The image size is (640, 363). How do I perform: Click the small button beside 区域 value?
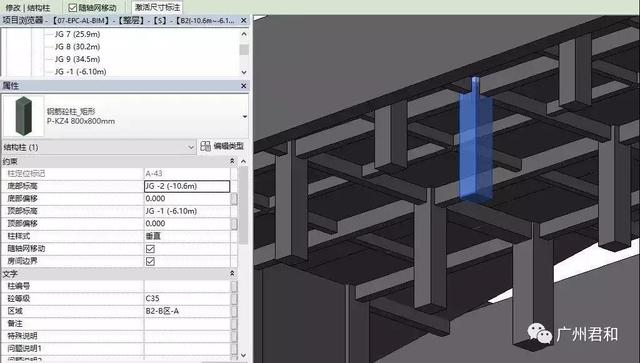[x=234, y=311]
